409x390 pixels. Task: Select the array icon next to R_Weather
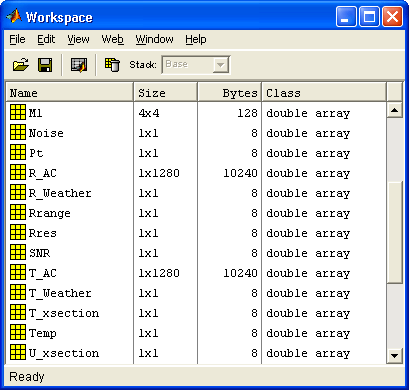coord(18,192)
